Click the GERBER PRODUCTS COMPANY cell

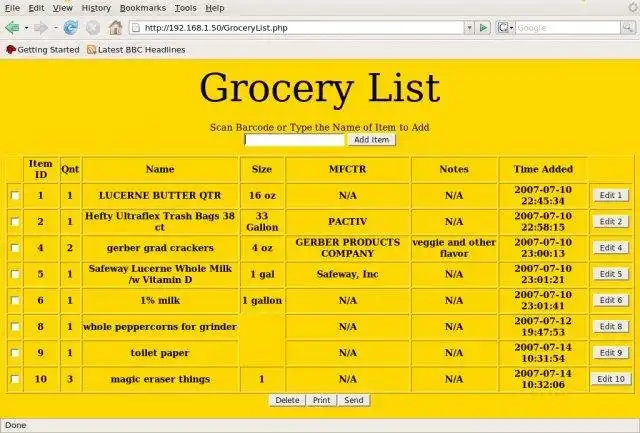tap(348, 248)
